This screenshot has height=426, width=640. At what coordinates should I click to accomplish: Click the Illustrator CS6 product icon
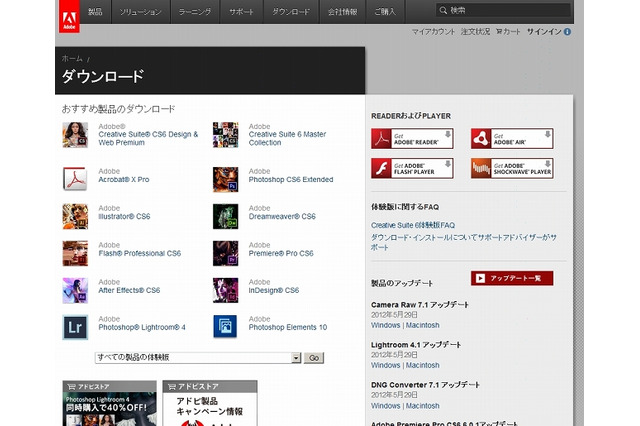coord(76,216)
